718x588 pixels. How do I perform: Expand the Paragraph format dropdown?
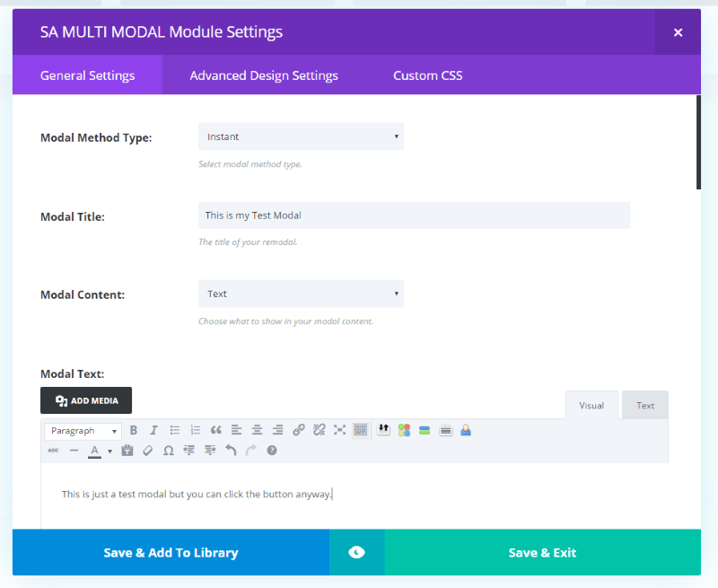83,431
